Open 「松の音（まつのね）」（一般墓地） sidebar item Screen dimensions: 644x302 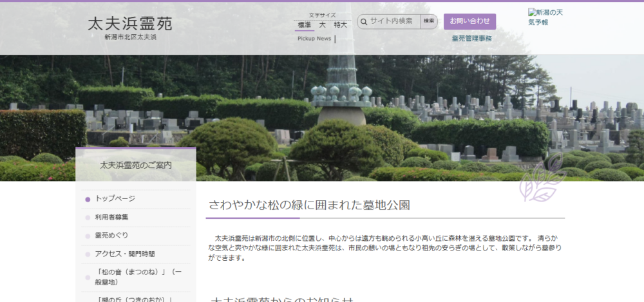tap(138, 278)
